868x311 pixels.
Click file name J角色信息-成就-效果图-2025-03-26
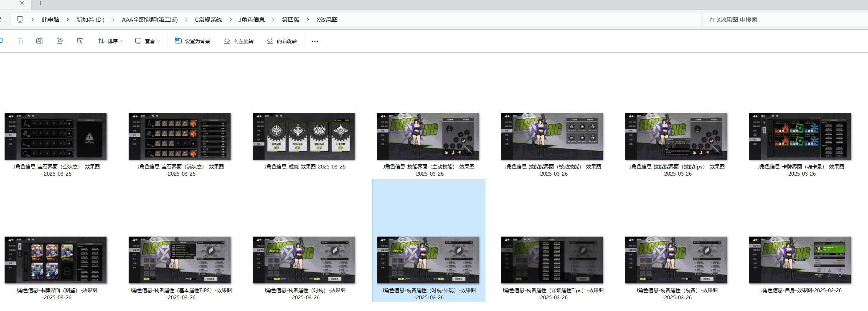tap(305, 166)
